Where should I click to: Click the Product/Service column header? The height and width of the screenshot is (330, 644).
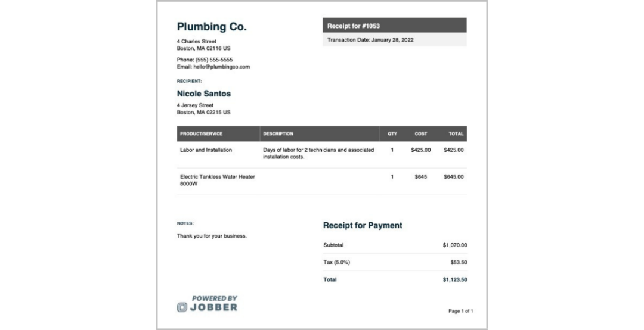click(202, 134)
